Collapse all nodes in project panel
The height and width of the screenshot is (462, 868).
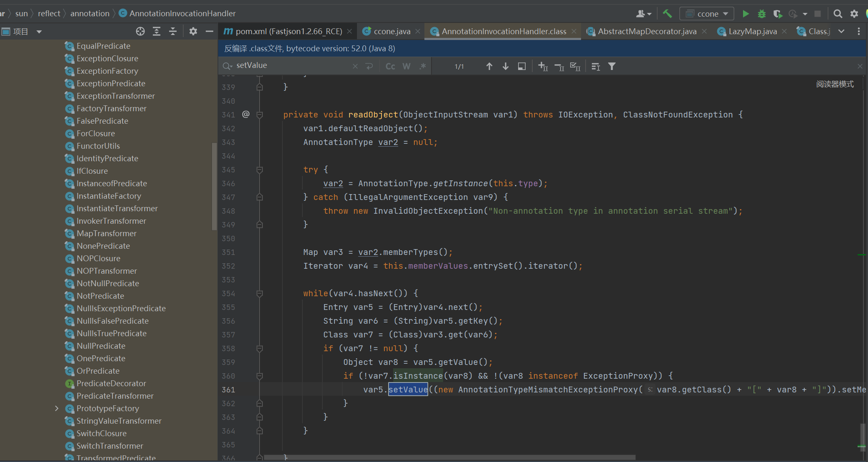(173, 31)
